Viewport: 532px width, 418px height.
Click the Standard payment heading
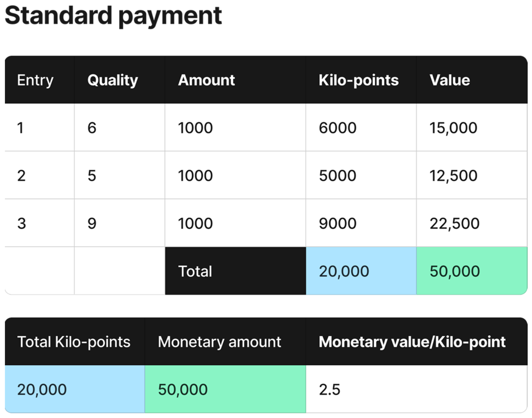click(x=113, y=16)
